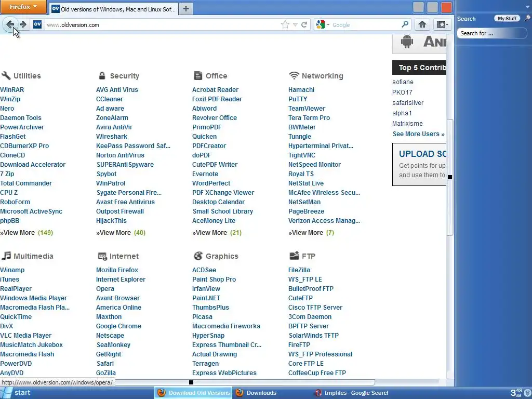Open the Google search engine selector
This screenshot has width=532, height=399.
tap(323, 24)
